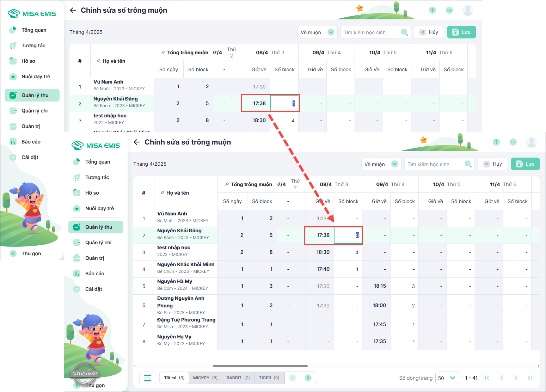
Task: Open Cài đặt in the front window sidebar
Action: [x=96, y=289]
